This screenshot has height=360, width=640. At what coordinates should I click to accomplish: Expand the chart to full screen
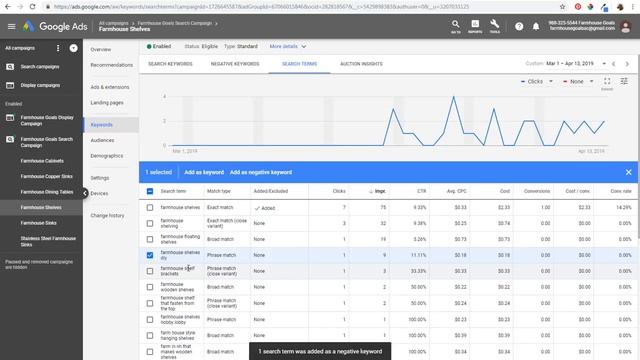pyautogui.click(x=607, y=81)
